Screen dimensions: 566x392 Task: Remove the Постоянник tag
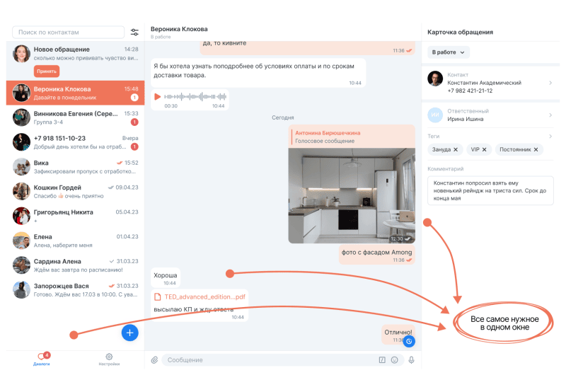coord(536,149)
